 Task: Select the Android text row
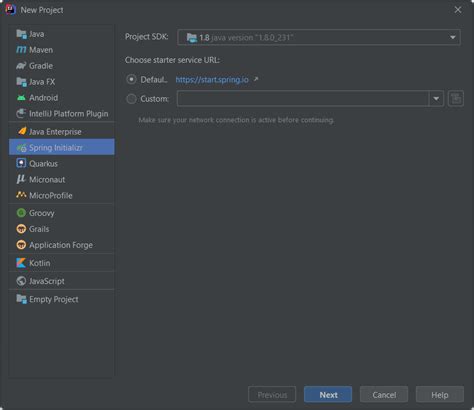point(62,98)
